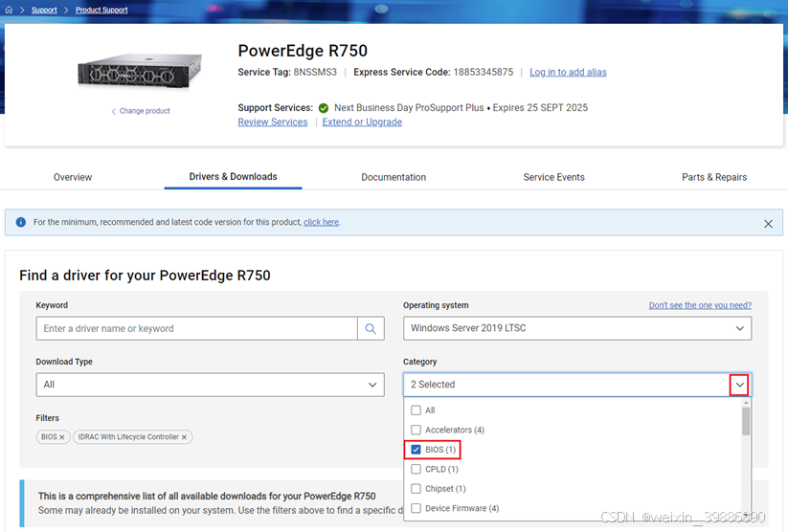Go to the home breadcrumb icon

[9, 10]
